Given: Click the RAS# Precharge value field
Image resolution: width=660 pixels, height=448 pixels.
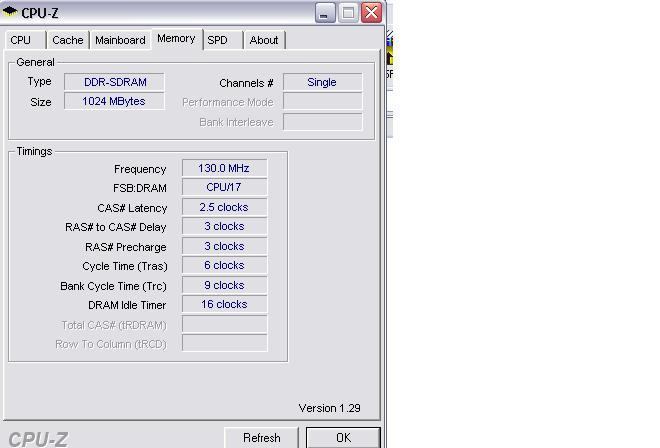Looking at the screenshot, I should tap(224, 246).
